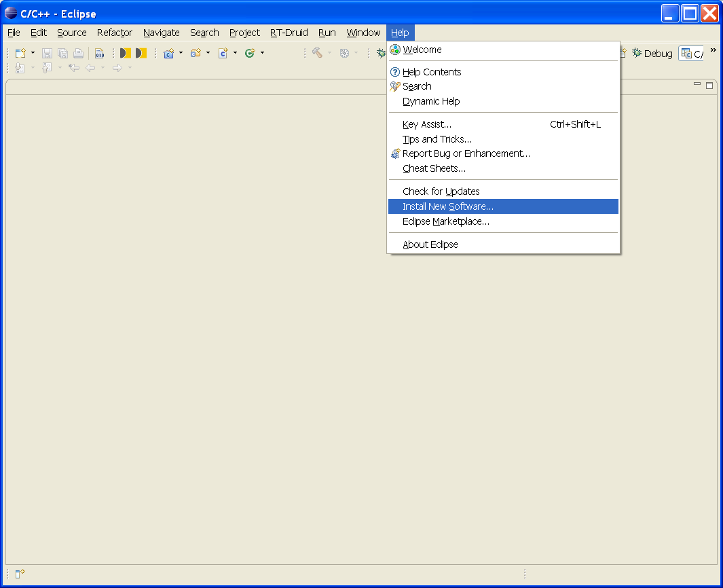Click the New Source Folder icon
This screenshot has height=588, width=723.
(196, 53)
